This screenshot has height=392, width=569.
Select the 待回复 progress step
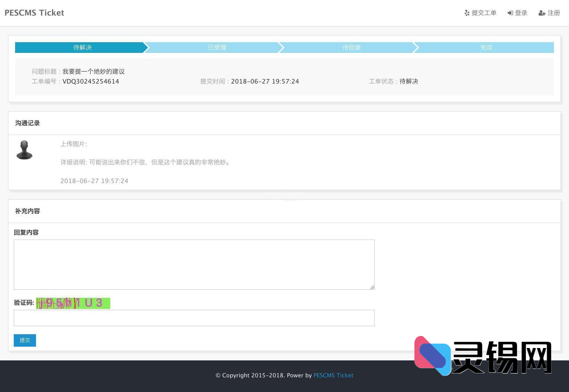coord(352,48)
